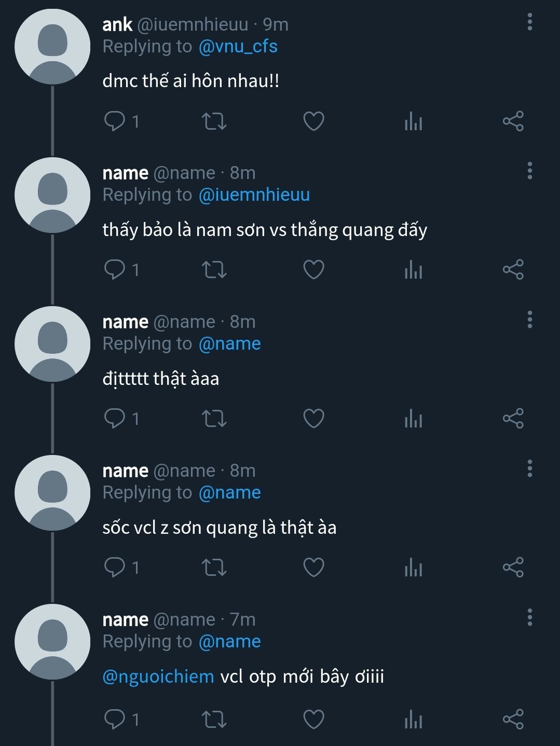Share the tweet by ank @iuemnhieuu

pos(513,121)
